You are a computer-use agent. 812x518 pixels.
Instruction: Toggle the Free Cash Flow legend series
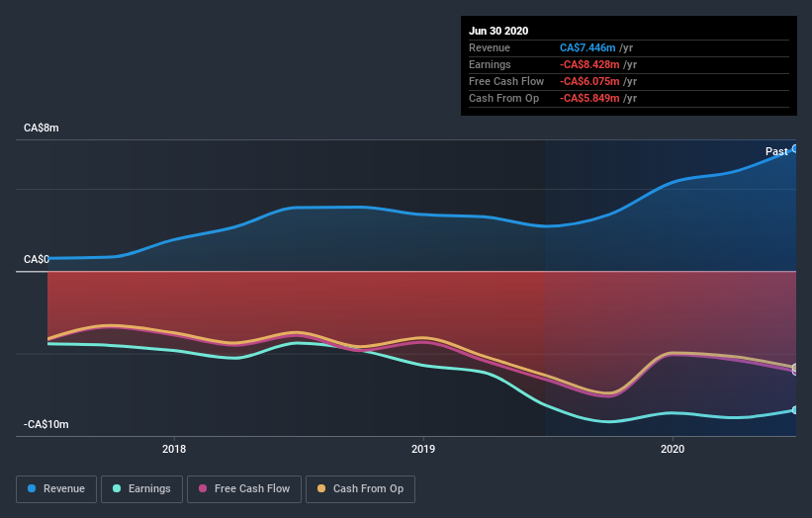[x=244, y=489]
